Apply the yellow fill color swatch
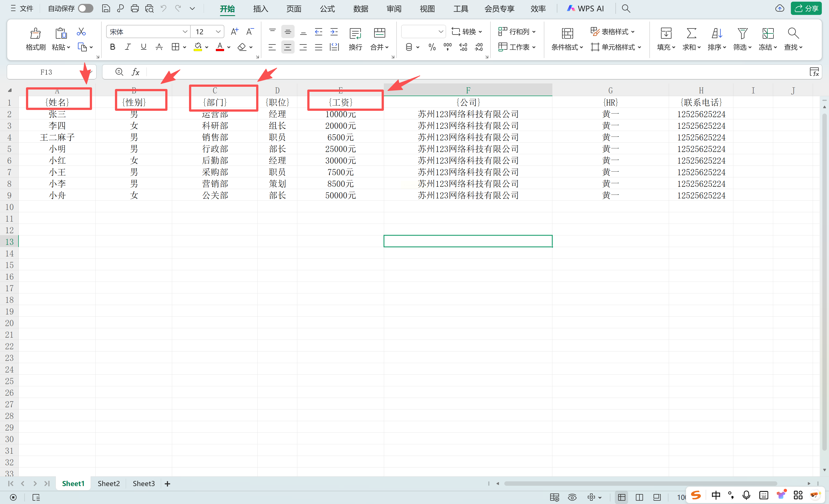The height and width of the screenshot is (504, 829). coord(198,47)
